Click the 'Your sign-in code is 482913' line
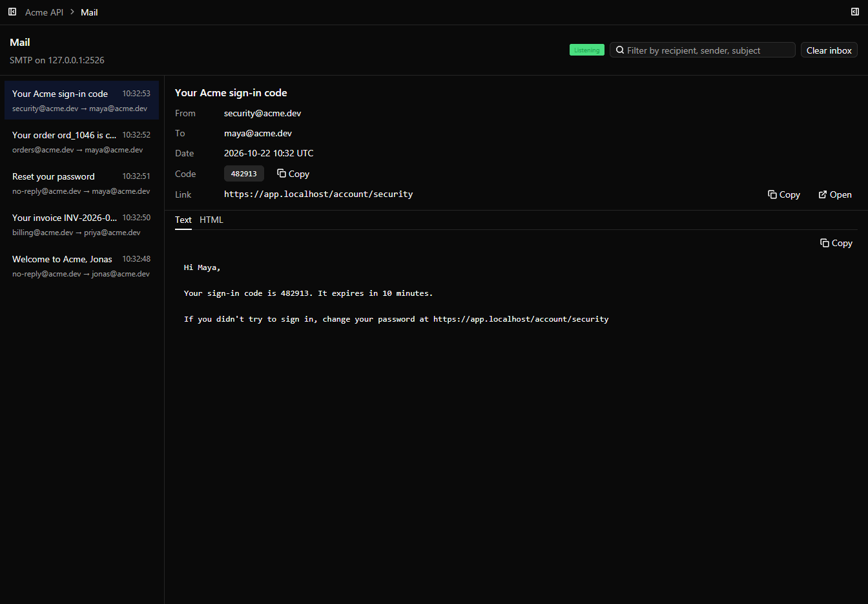Image resolution: width=868 pixels, height=604 pixels. (309, 293)
